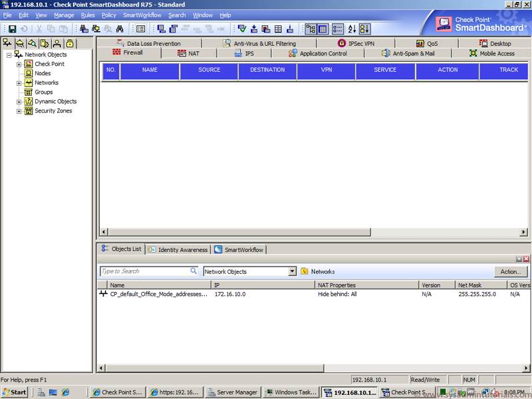Open Windows Task Manager from the taskbar
Screen dimensions: 532x399
click(x=291, y=392)
